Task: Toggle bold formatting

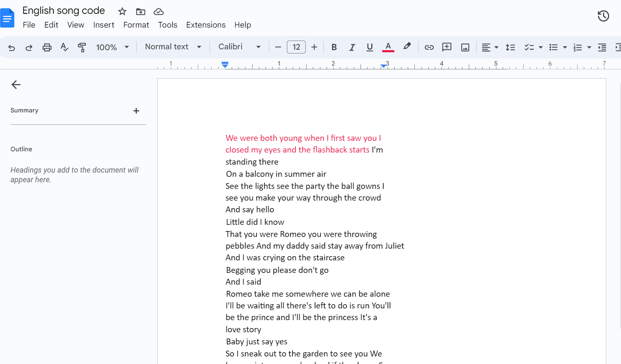Action: click(334, 47)
